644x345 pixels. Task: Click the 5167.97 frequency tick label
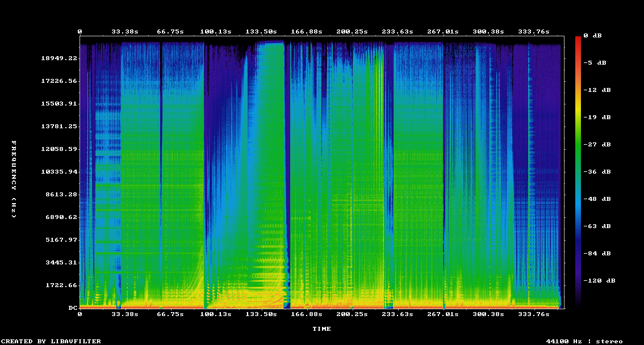(x=61, y=240)
